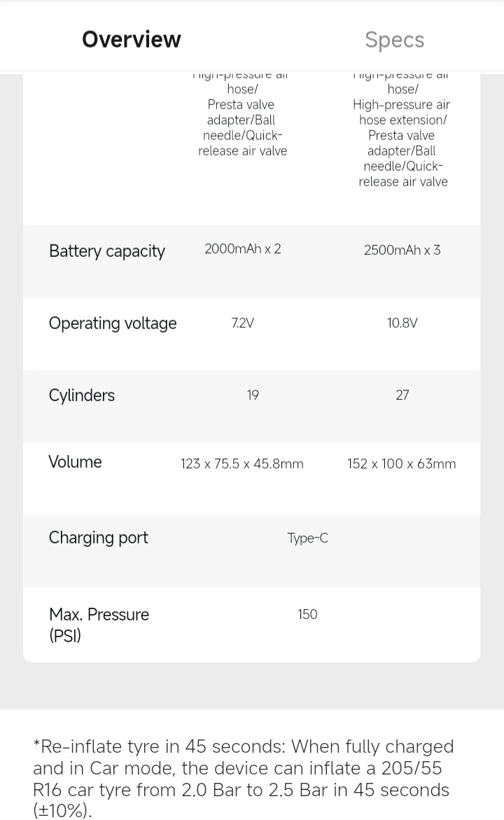Tap the Presta valve adapter accessory text
The height and width of the screenshot is (820, 504).
coord(241,112)
